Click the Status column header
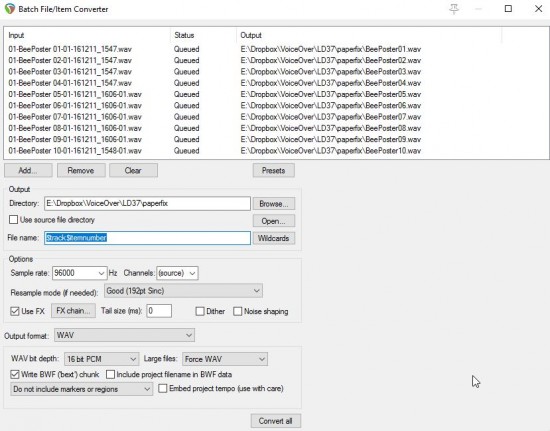The height and width of the screenshot is (431, 550). [x=204, y=35]
